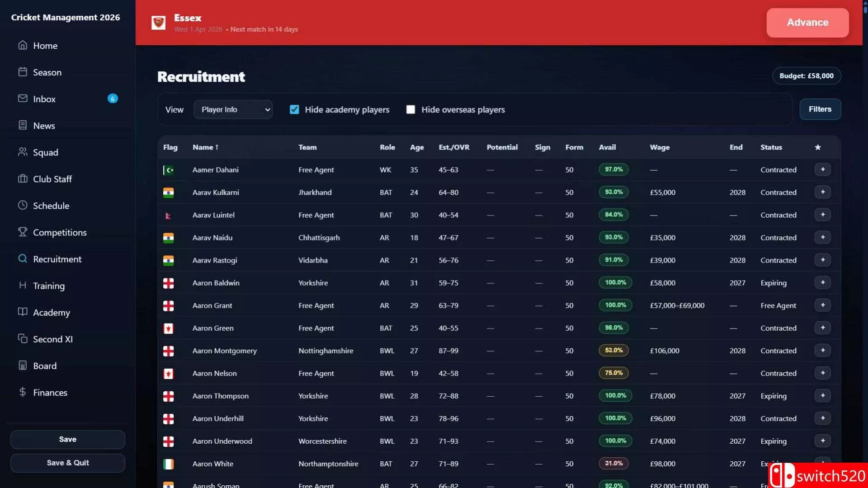Sort by the Wage column header
The width and height of the screenshot is (868, 488).
pos(660,147)
